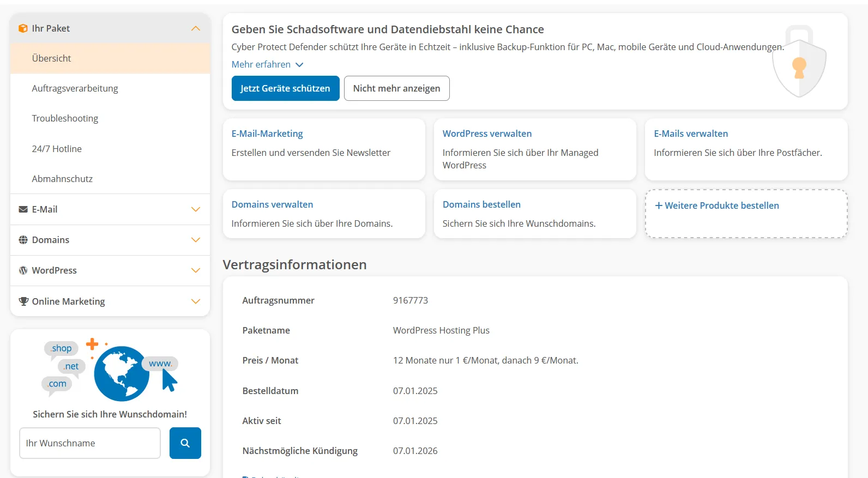868x478 pixels.
Task: Click the Aktiv seit value 07.01.2025
Action: point(415,421)
